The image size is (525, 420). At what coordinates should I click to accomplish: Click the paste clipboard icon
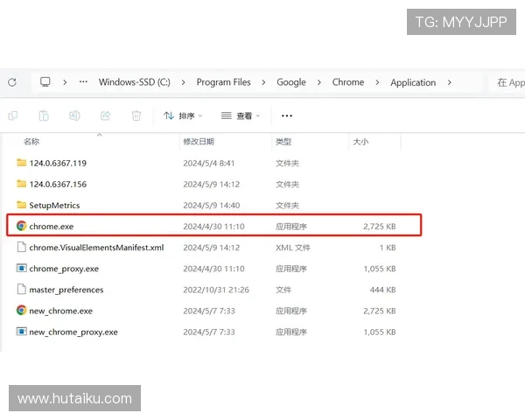[43, 115]
